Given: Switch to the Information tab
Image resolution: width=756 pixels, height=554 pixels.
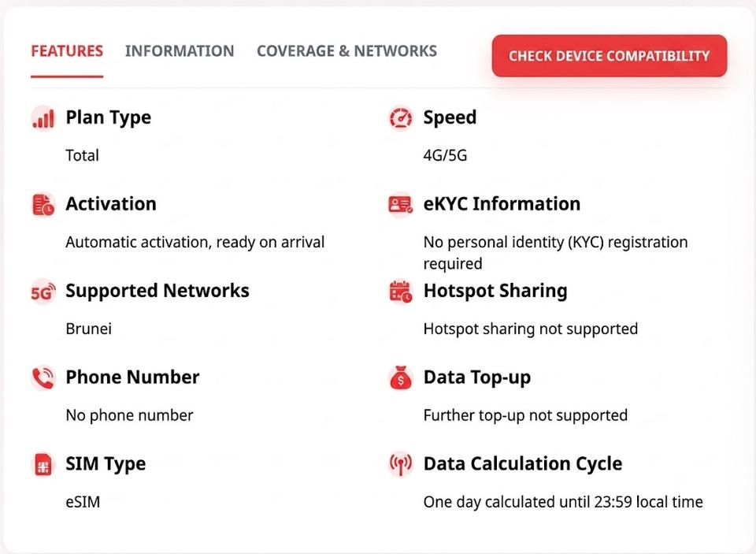Looking at the screenshot, I should point(180,51).
